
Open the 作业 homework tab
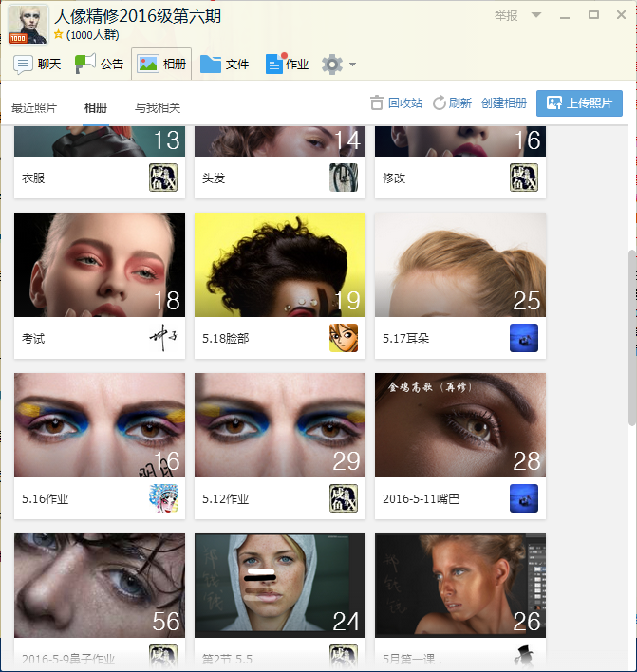pyautogui.click(x=288, y=65)
